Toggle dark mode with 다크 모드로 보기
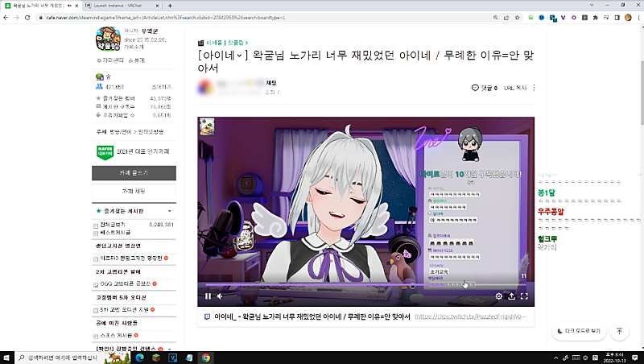Screen dimensions: 644x364 pyautogui.click(x=579, y=331)
